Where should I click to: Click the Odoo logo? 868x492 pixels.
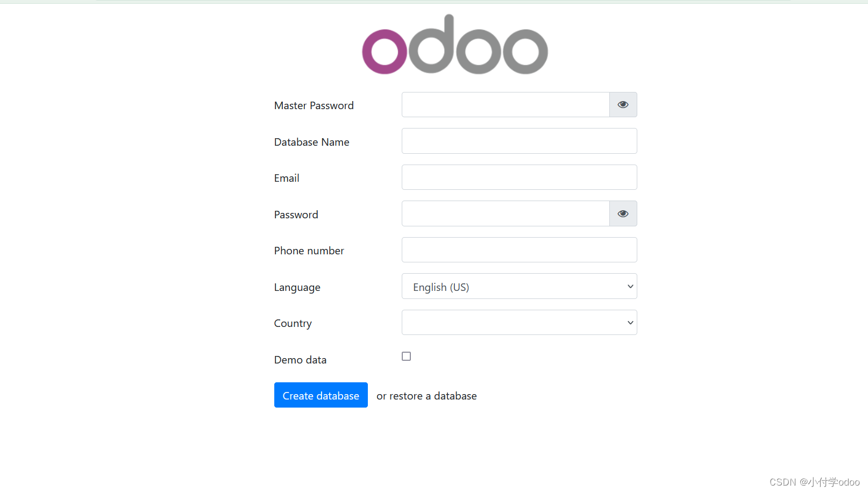tap(454, 45)
